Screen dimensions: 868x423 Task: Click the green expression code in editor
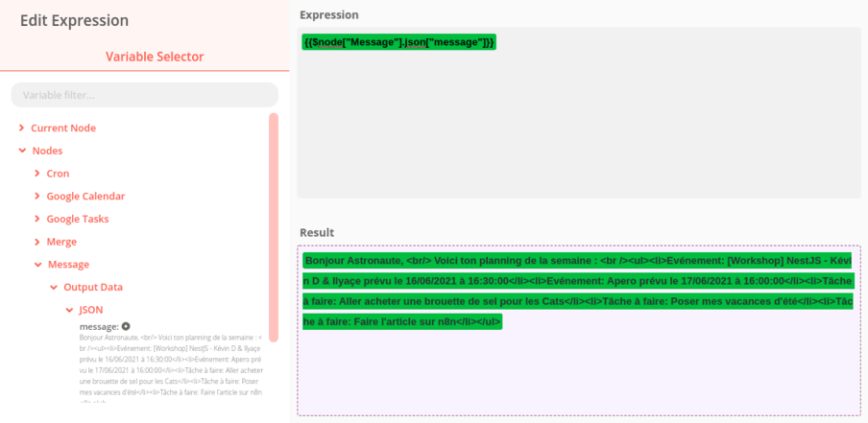click(398, 42)
